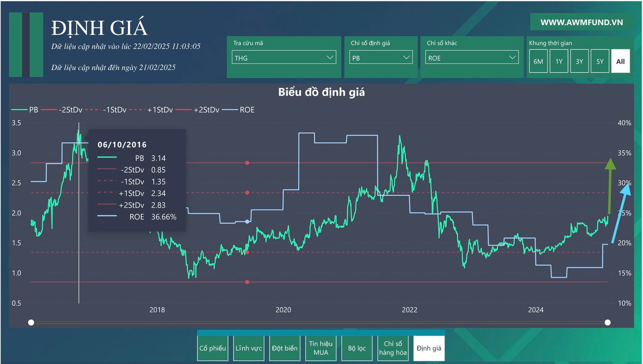The image size is (643, 364).
Task: Click the ROE legend line marker
Action: [230, 110]
